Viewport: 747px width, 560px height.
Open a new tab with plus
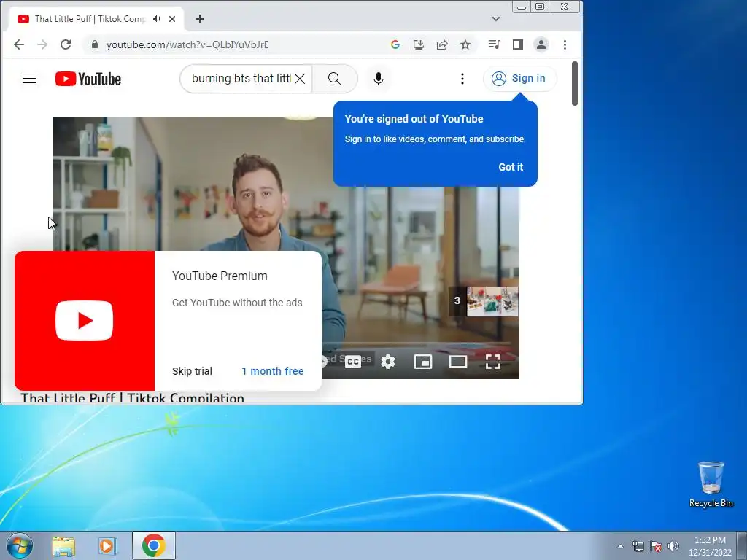[x=200, y=19]
